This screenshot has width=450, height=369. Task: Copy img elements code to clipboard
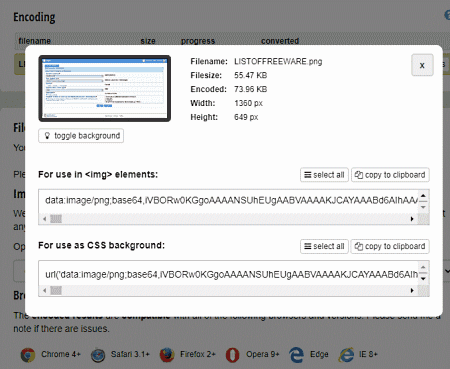pos(390,175)
